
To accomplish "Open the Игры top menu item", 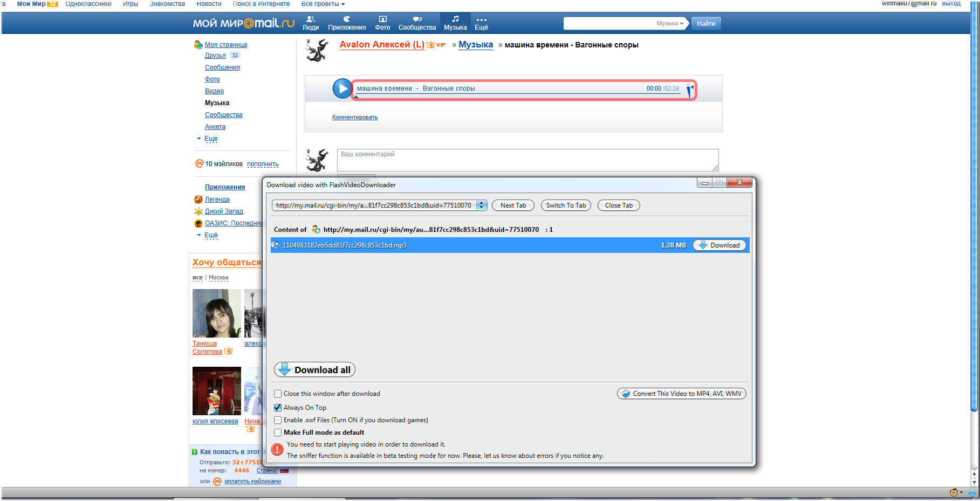I will 131,4.
